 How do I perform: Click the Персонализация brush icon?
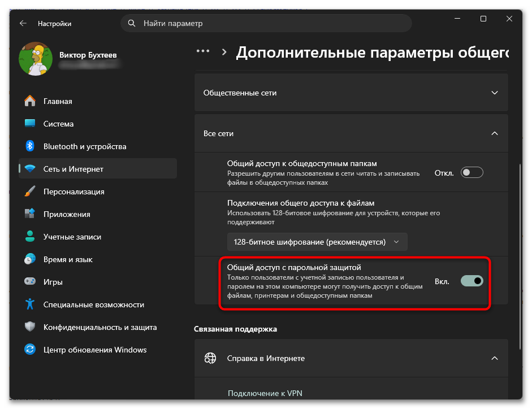pos(30,192)
